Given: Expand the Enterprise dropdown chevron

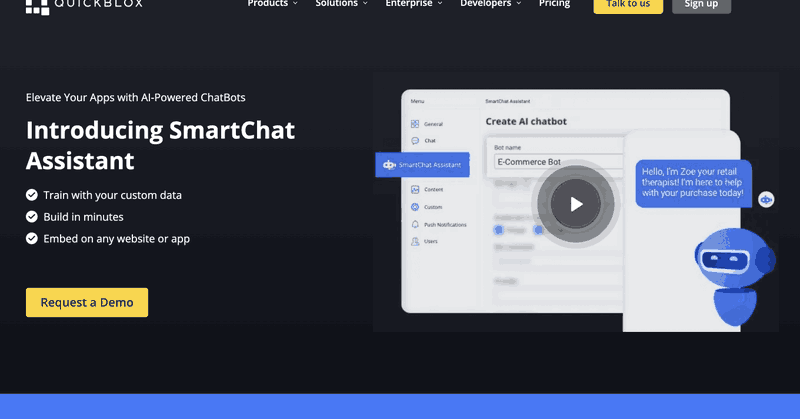Looking at the screenshot, I should [440, 4].
